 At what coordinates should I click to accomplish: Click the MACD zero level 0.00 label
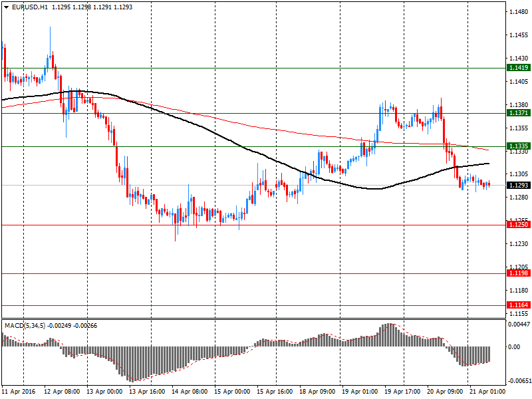pos(514,346)
